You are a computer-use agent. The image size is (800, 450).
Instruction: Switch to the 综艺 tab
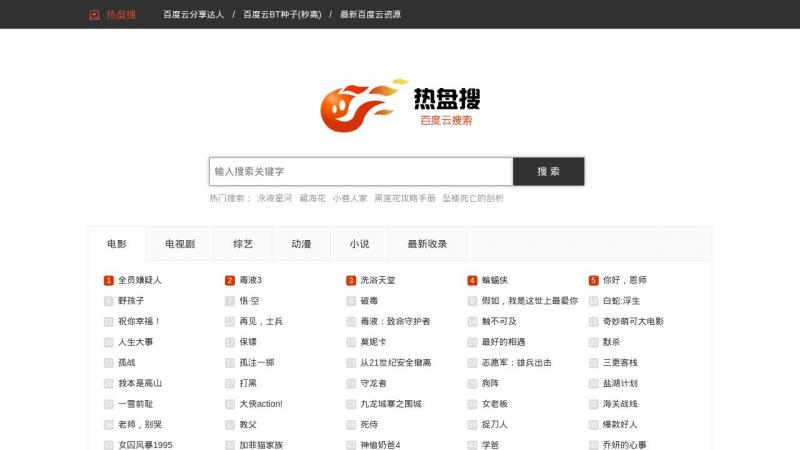click(x=243, y=244)
